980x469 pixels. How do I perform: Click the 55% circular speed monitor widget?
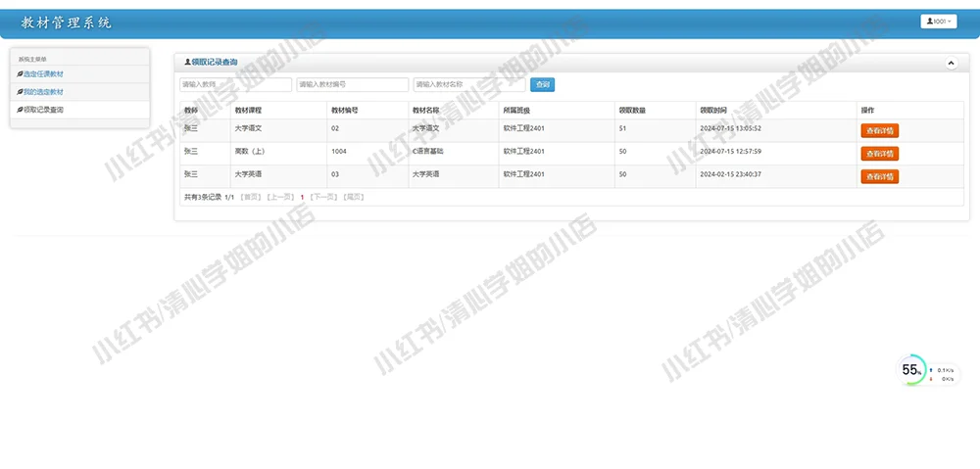click(x=911, y=370)
